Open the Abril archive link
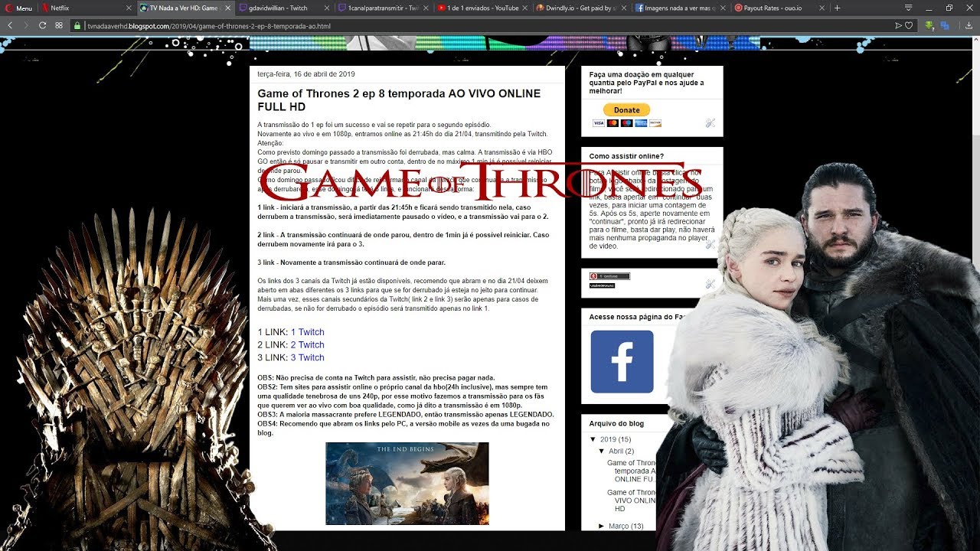Image resolution: width=980 pixels, height=551 pixels. pos(616,452)
